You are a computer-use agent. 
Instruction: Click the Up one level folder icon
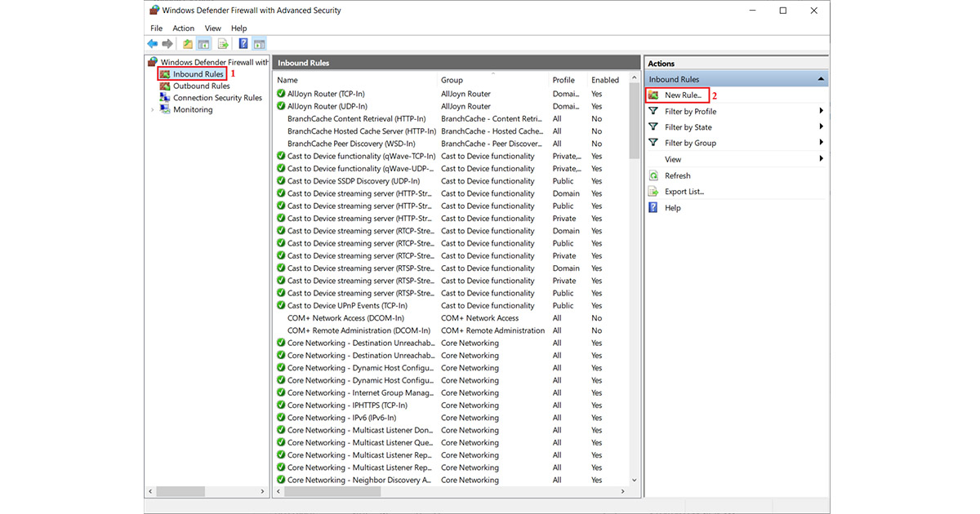click(x=188, y=44)
